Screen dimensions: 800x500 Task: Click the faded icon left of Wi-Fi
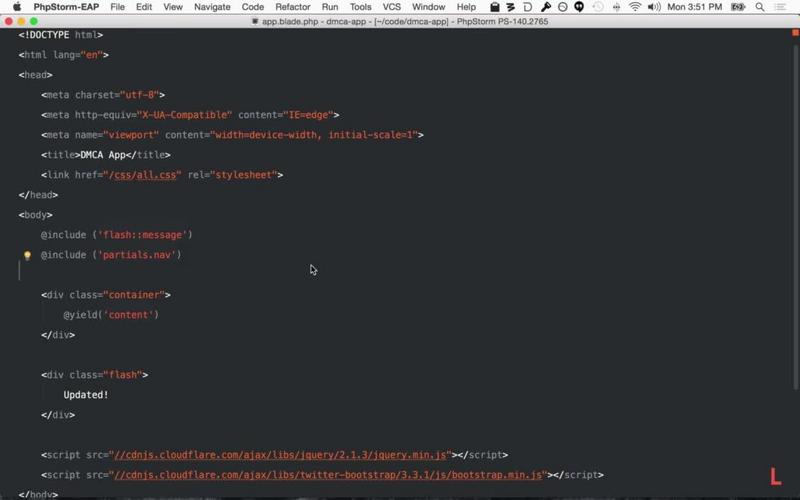click(x=616, y=7)
